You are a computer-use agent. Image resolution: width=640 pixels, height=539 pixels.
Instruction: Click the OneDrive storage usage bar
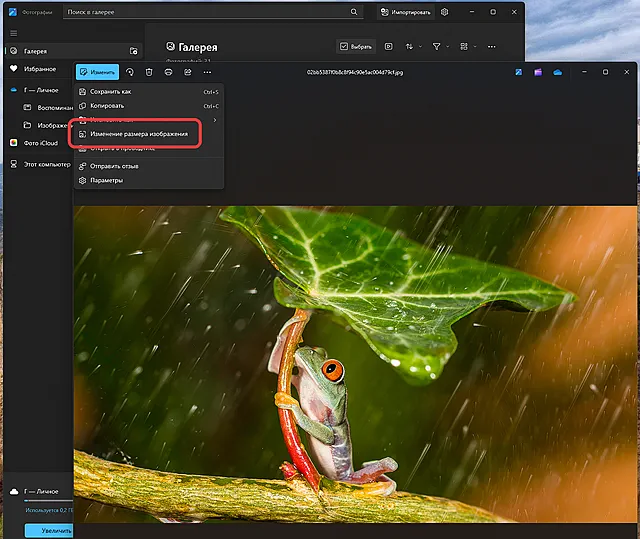48,501
